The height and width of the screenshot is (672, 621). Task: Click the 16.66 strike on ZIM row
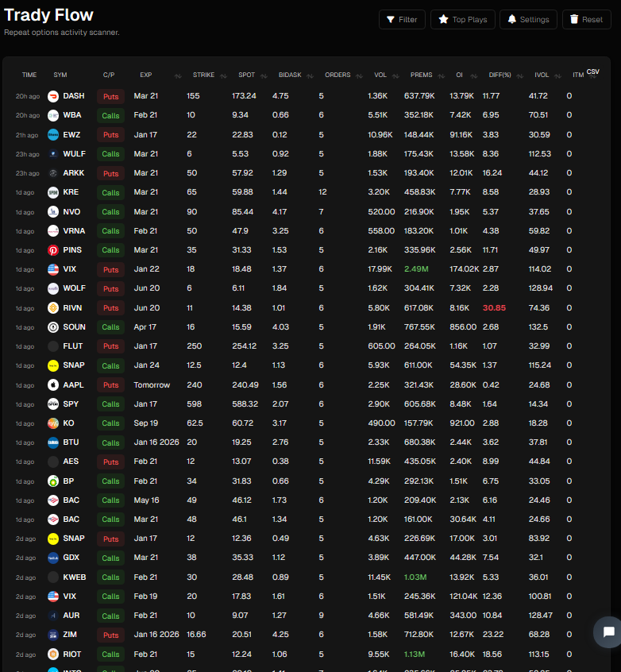coord(196,635)
